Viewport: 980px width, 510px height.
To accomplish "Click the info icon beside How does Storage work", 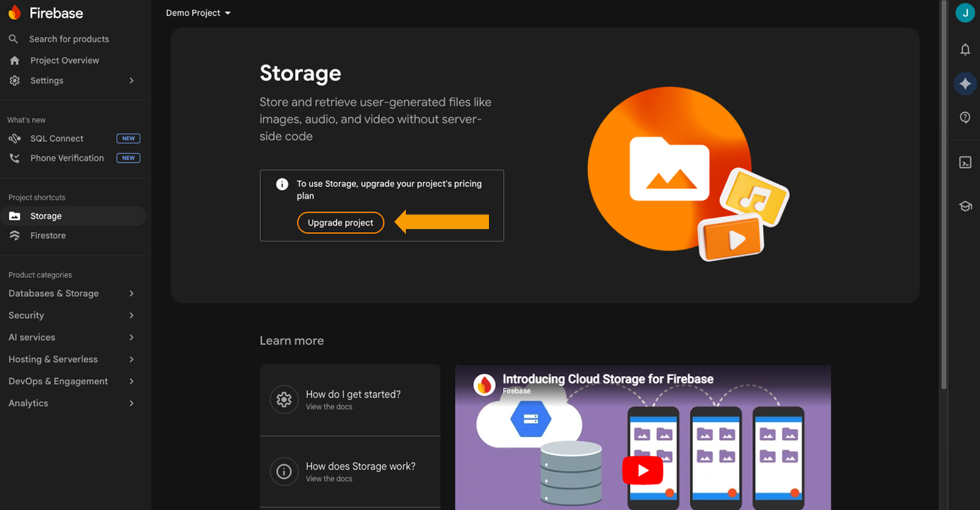I will click(x=284, y=472).
